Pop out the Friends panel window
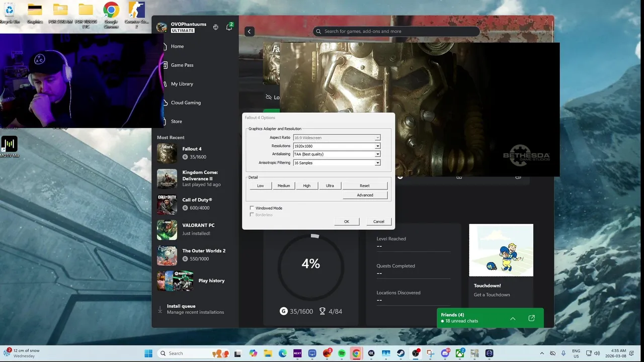Viewport: 644px width, 362px height. coord(531,318)
